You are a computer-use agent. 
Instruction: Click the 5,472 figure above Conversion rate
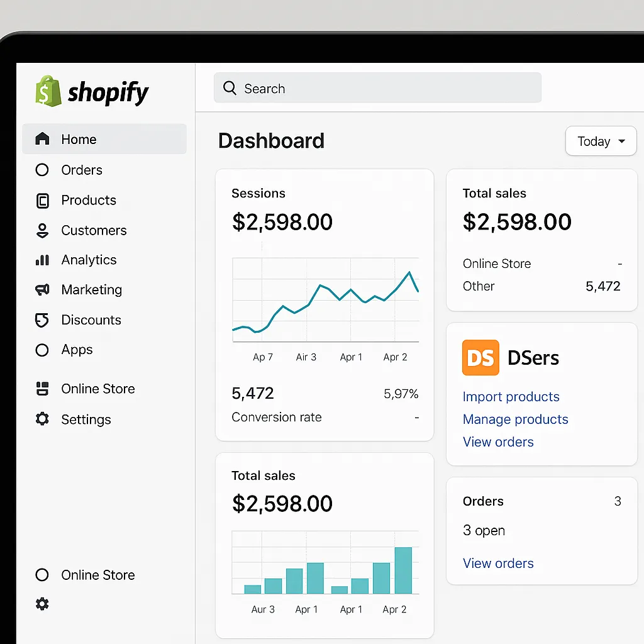tap(253, 394)
